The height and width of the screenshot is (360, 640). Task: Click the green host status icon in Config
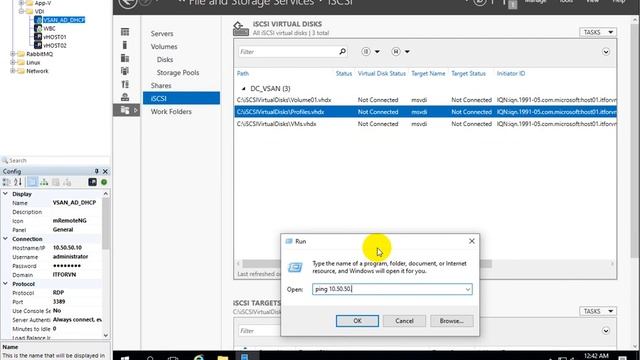click(104, 182)
